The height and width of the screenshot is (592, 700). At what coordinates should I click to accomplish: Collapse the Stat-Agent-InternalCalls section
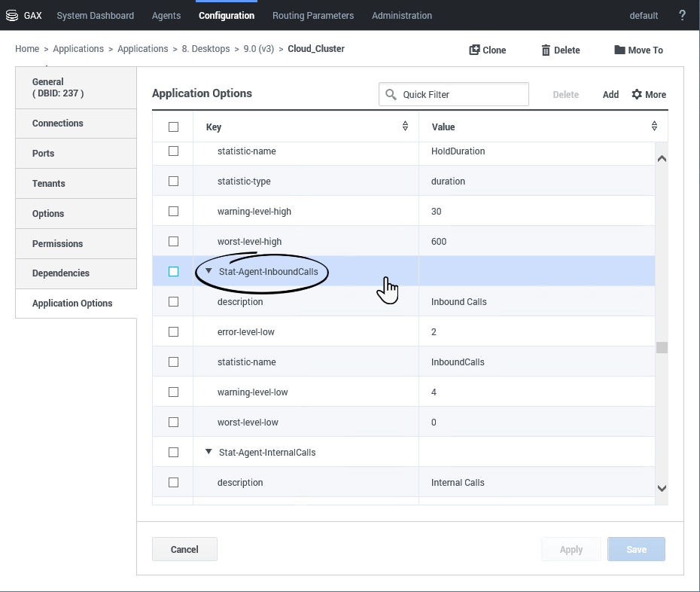click(209, 452)
